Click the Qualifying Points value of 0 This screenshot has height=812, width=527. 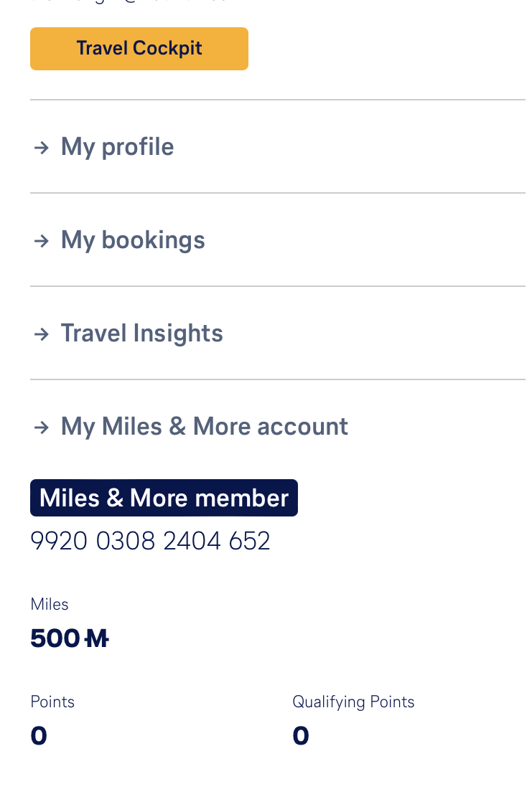point(301,735)
